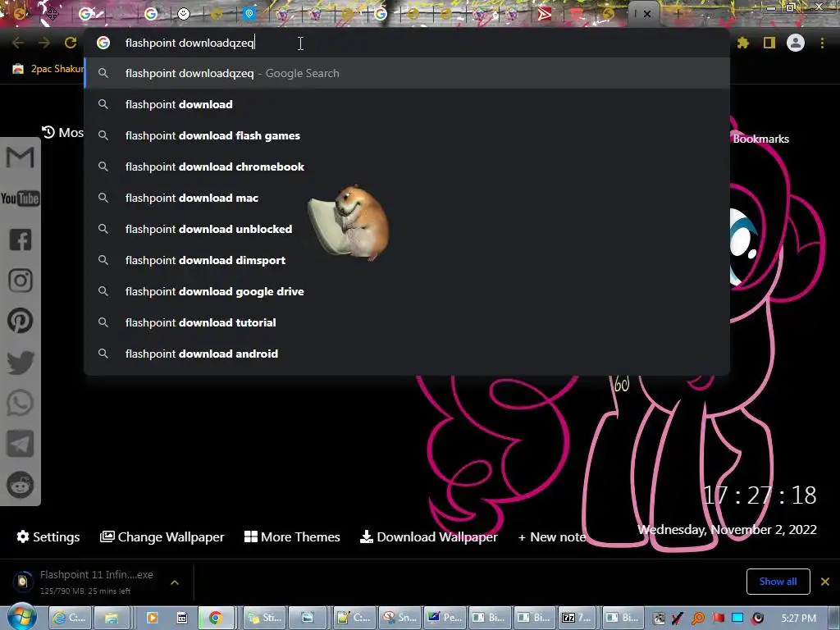Viewport: 840px width, 630px height.
Task: Open the Extensions puzzle icon
Action: point(742,43)
